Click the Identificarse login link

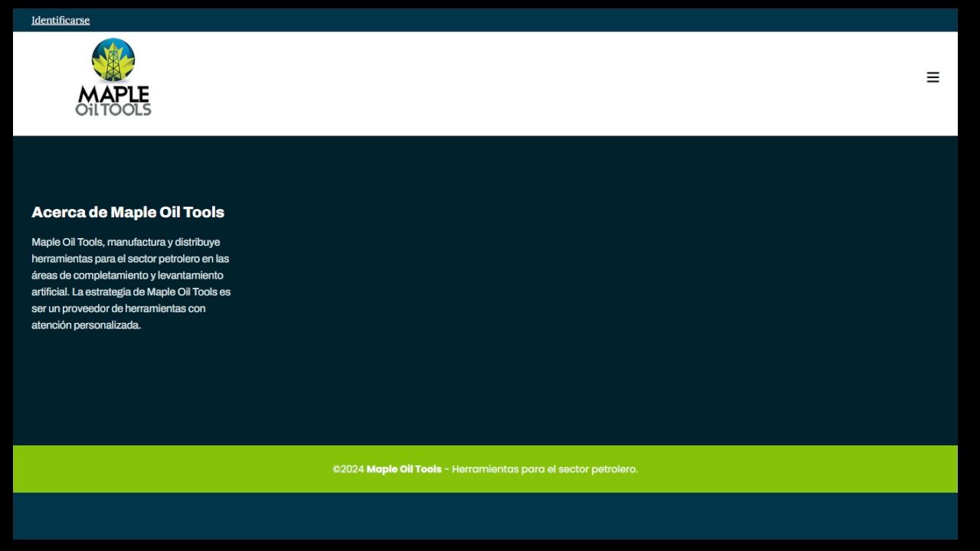[x=60, y=20]
